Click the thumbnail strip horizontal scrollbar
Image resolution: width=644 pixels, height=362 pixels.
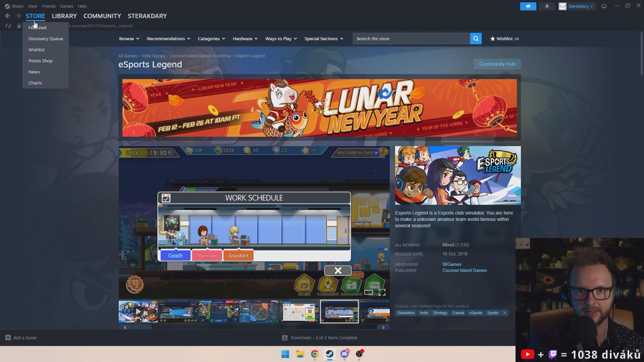tap(142, 327)
